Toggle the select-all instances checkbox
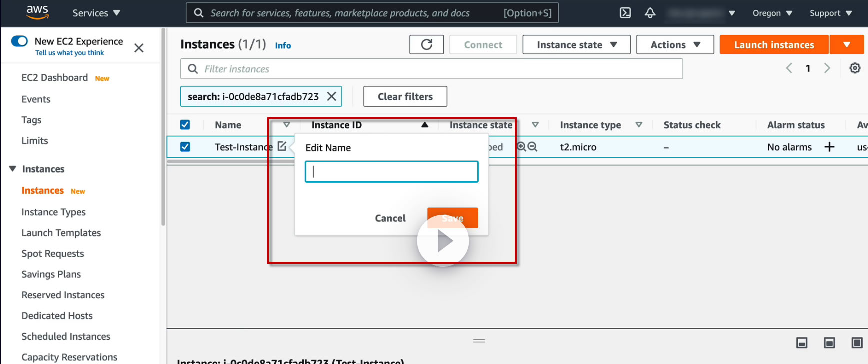This screenshot has height=364, width=868. click(185, 125)
